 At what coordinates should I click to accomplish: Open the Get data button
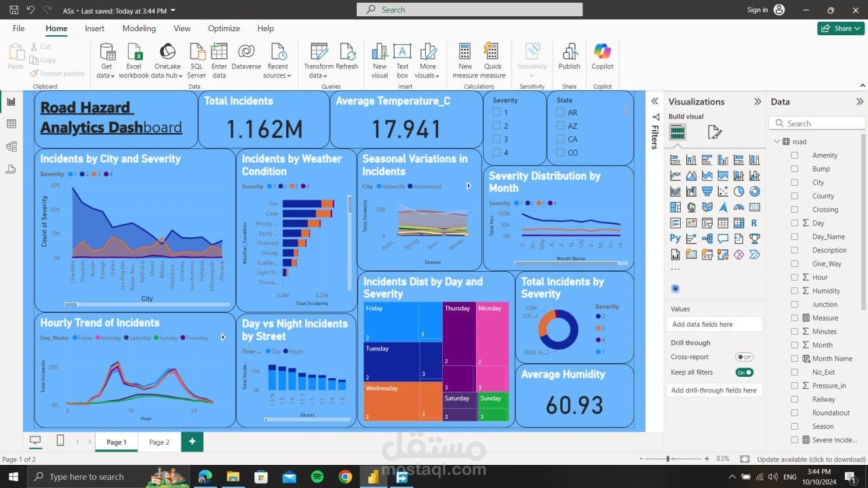tap(107, 60)
